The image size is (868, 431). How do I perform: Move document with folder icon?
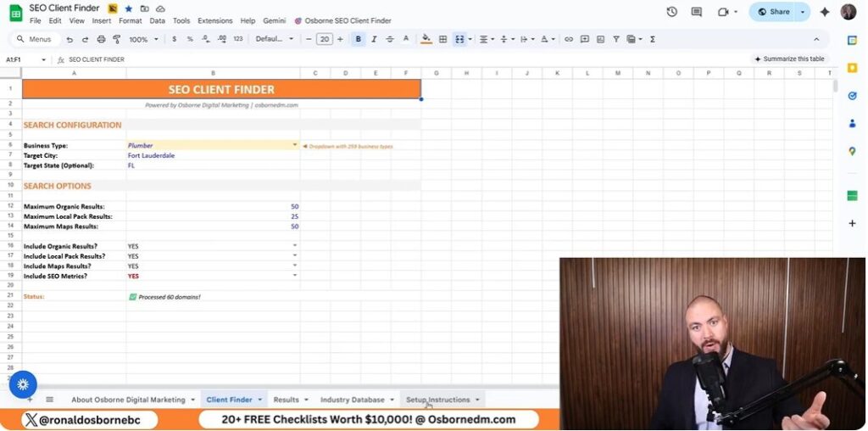[x=144, y=8]
